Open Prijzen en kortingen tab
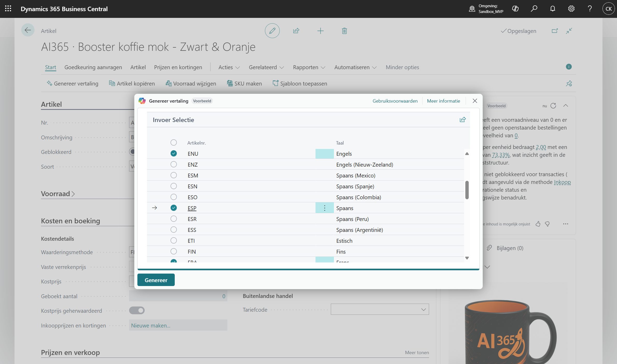617x364 pixels. coord(178,67)
